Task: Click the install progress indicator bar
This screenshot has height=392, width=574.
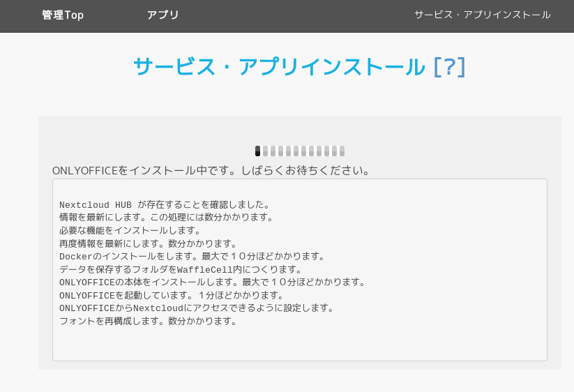Action: [300, 151]
